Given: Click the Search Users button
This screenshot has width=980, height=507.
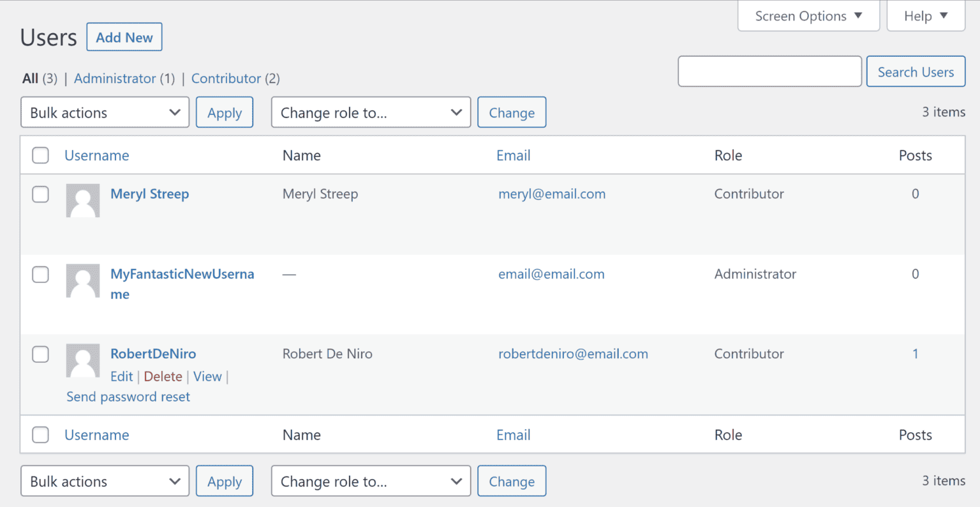Looking at the screenshot, I should 916,72.
